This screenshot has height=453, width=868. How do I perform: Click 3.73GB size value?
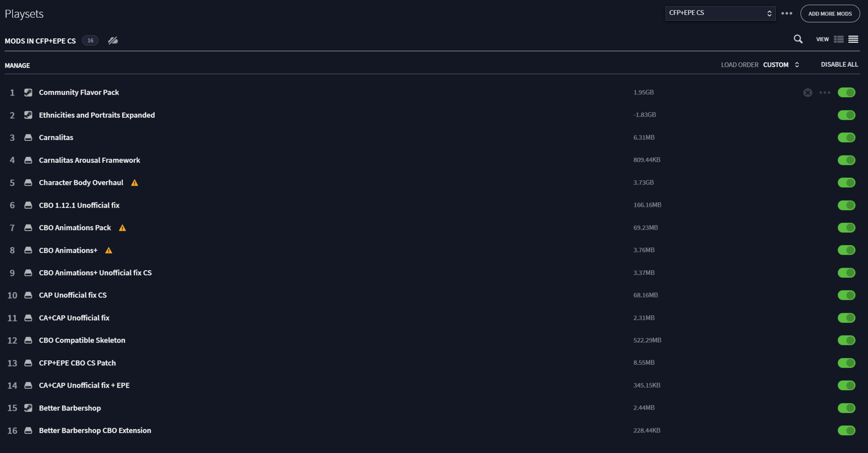(x=643, y=183)
